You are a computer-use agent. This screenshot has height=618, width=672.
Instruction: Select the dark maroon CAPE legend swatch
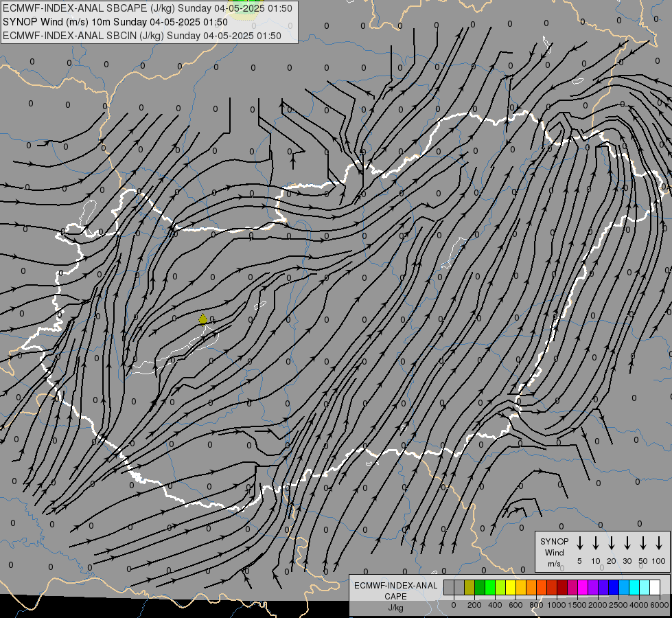(563, 587)
